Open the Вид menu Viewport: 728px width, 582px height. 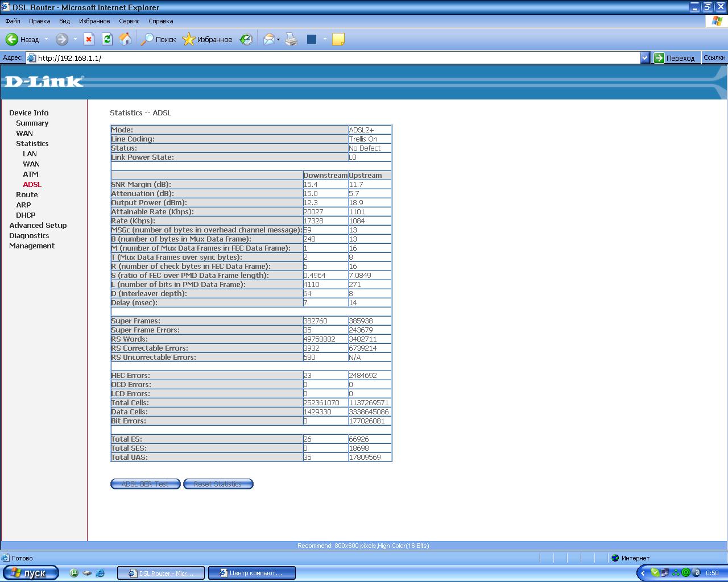click(x=64, y=21)
